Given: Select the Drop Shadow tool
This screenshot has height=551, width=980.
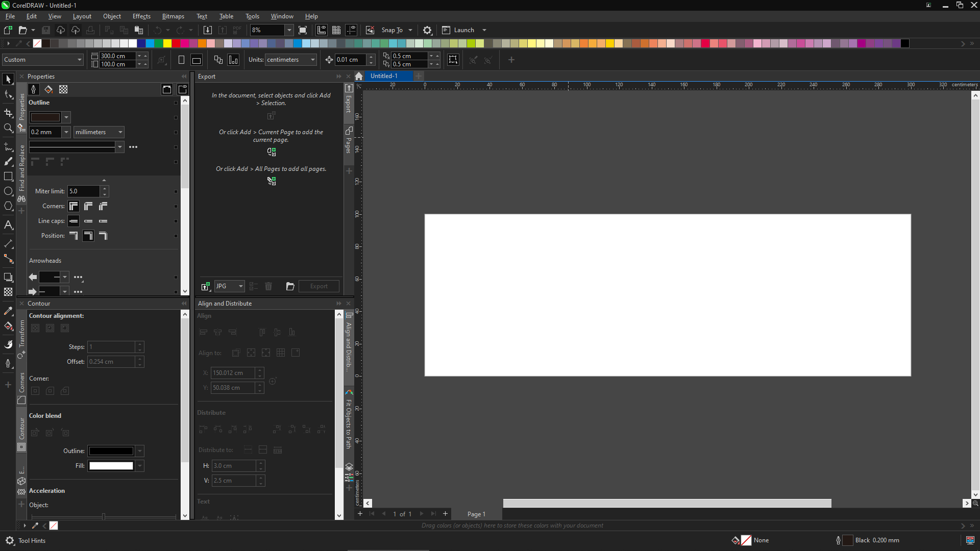Looking at the screenshot, I should 8,277.
